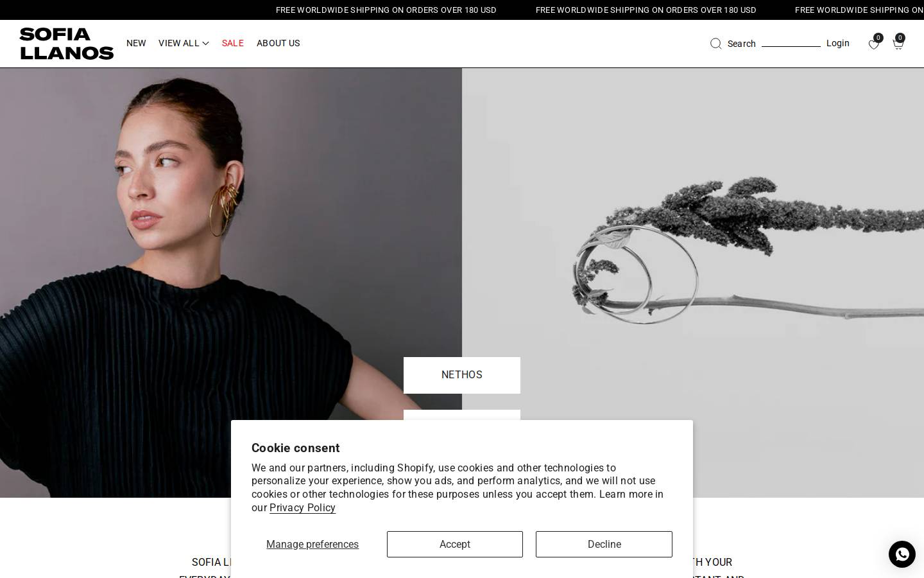Click the first free shipping announcement text

386,10
